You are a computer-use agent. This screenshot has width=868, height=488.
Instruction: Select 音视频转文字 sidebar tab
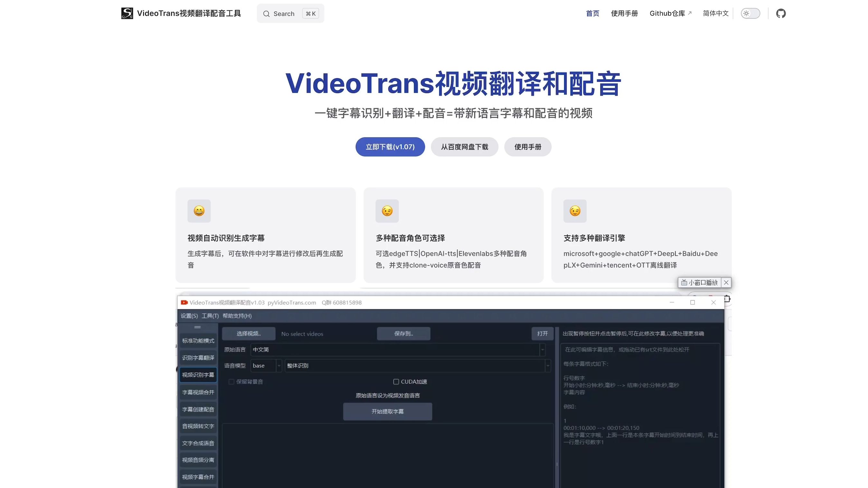tap(198, 426)
